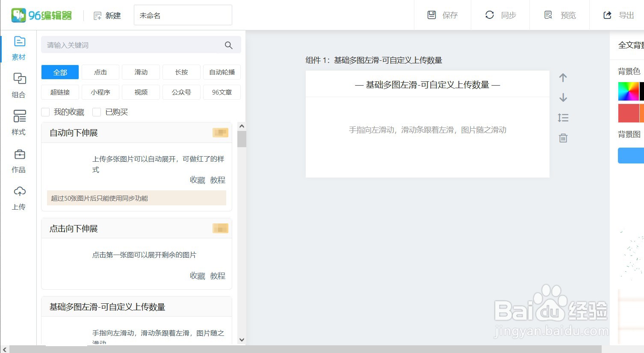Select the 全部 filter button

coord(59,72)
